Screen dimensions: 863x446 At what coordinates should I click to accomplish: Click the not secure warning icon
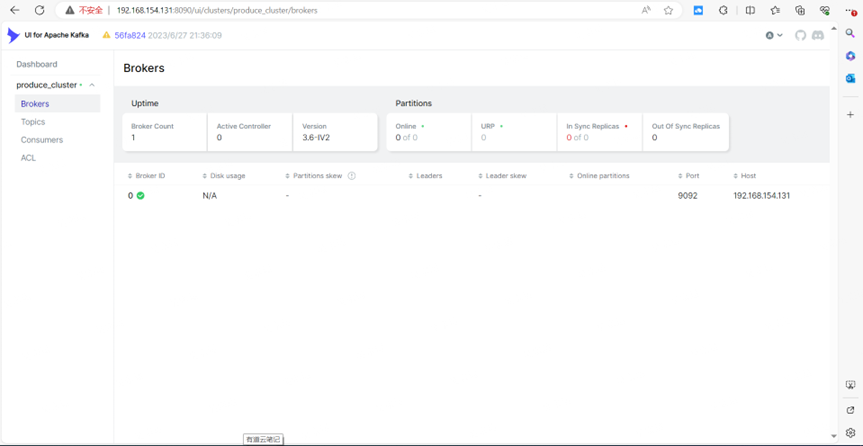pos(70,10)
